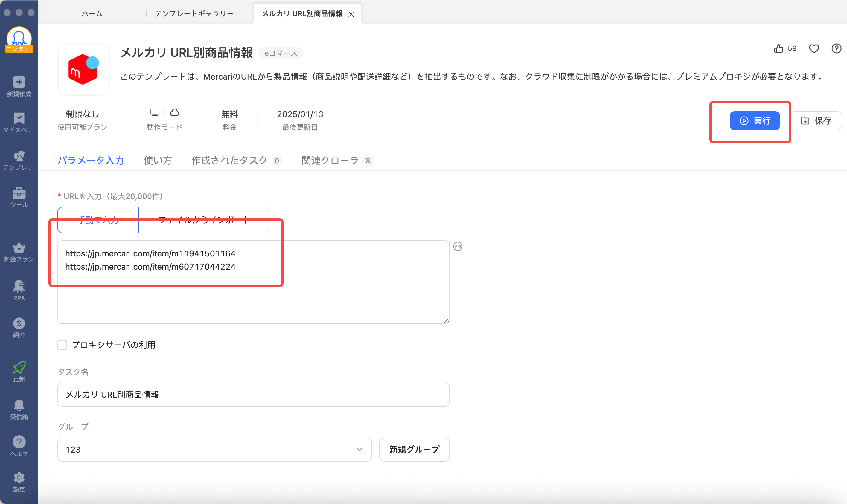Open the ツール briefcase icon in sidebar
The height and width of the screenshot is (504, 847).
(19, 193)
